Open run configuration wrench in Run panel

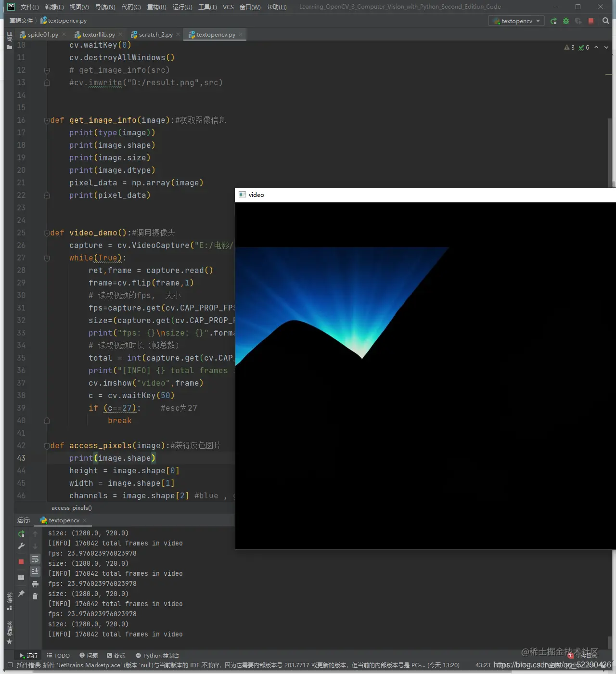[21, 546]
